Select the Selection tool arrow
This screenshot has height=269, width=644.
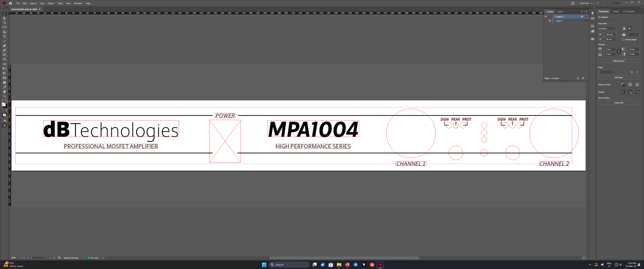pos(4,14)
